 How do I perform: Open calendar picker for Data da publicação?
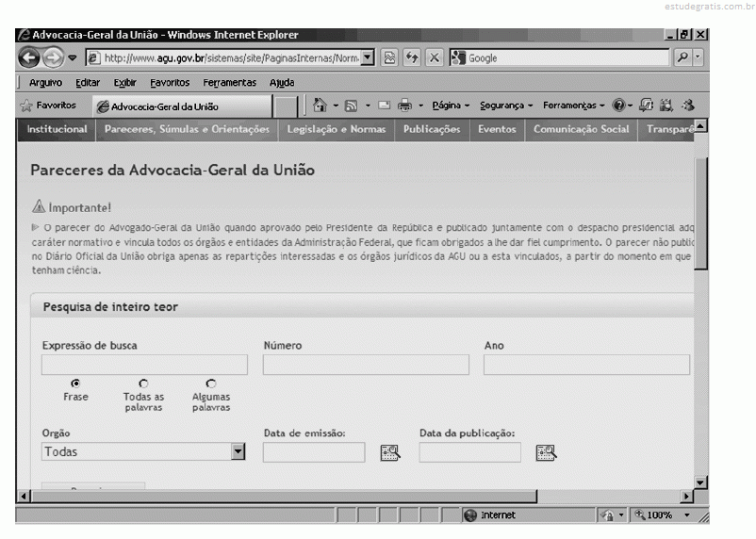pos(546,452)
